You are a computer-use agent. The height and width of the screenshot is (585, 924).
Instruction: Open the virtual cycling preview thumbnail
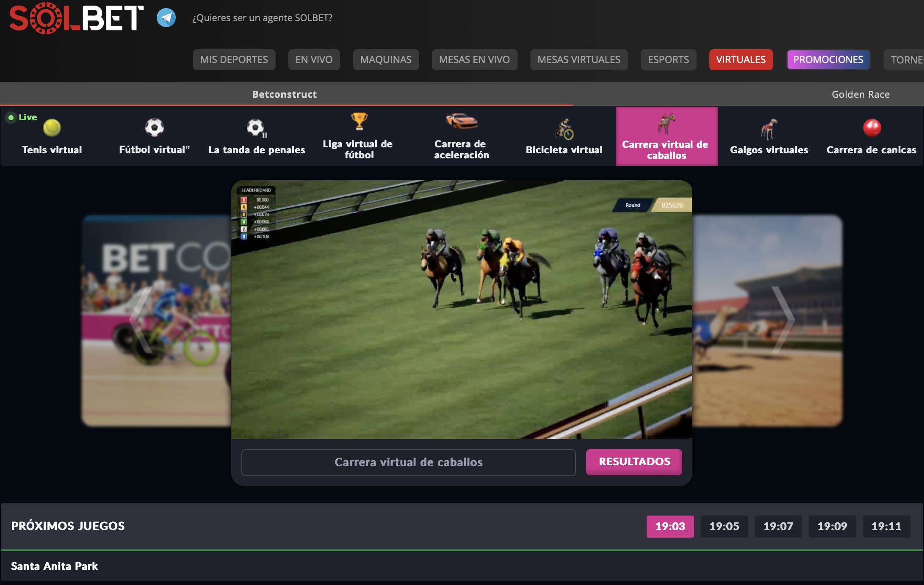(157, 320)
